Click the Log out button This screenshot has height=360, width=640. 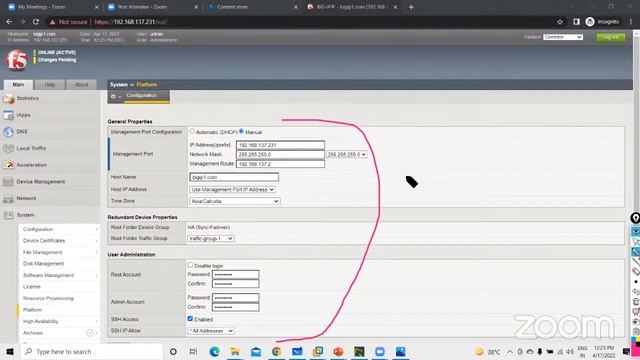[x=611, y=37]
